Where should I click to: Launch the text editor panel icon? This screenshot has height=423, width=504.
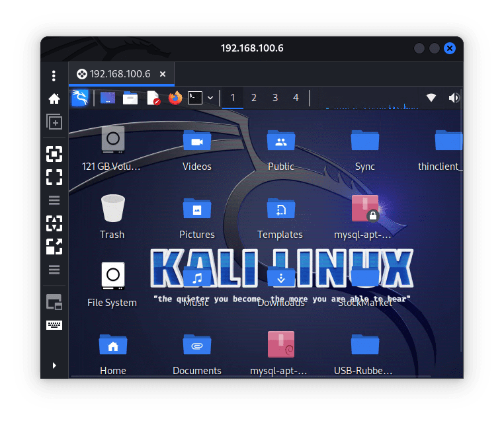tap(153, 98)
